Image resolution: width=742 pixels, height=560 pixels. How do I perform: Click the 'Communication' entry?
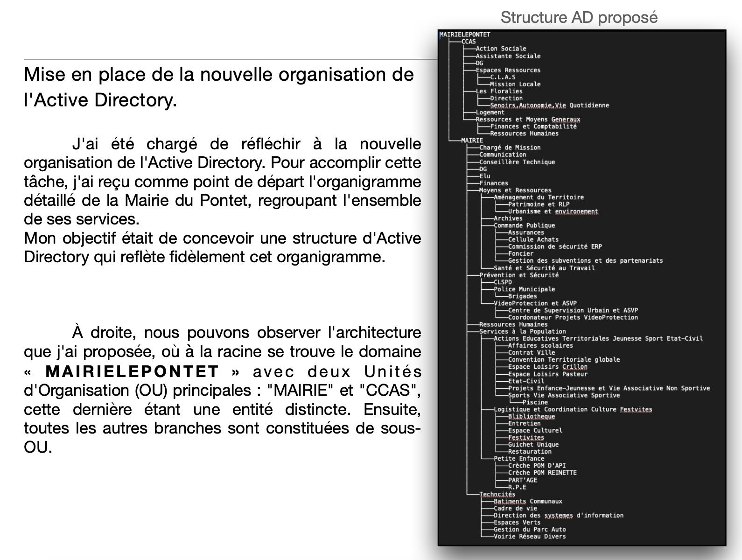pyautogui.click(x=503, y=154)
